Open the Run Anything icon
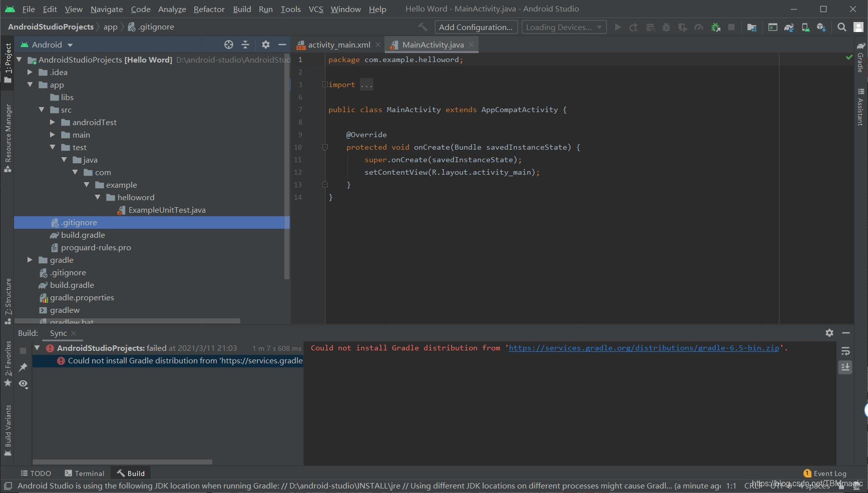Viewport: 868px width, 493px height. point(773,27)
